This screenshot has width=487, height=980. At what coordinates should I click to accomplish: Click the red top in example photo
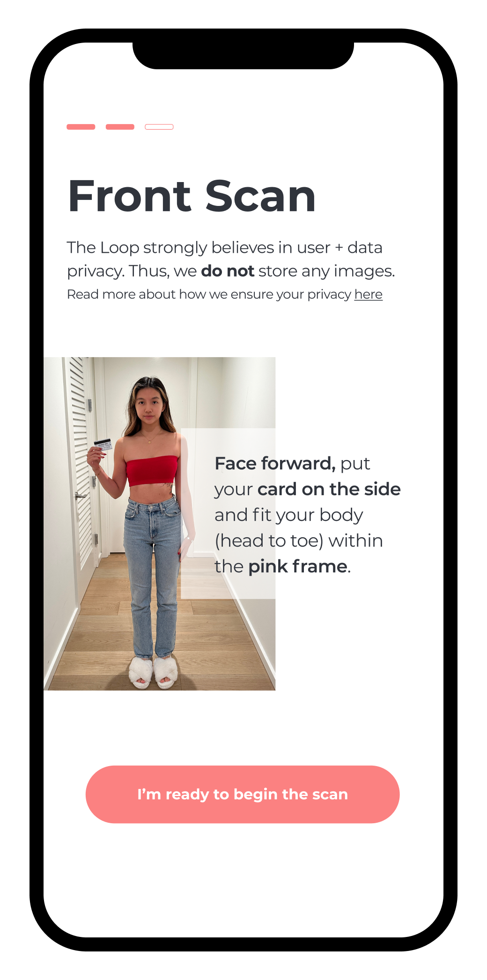coord(152,470)
